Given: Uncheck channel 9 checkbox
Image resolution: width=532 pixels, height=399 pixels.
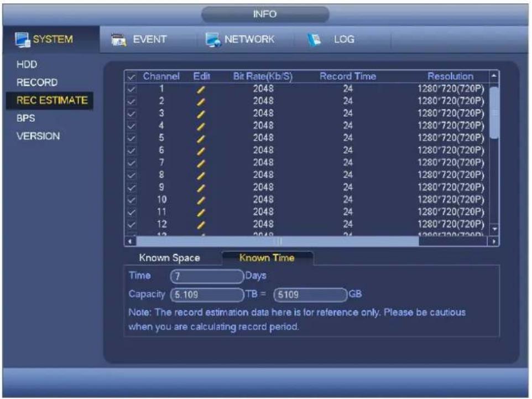Looking at the screenshot, I should tap(131, 188).
